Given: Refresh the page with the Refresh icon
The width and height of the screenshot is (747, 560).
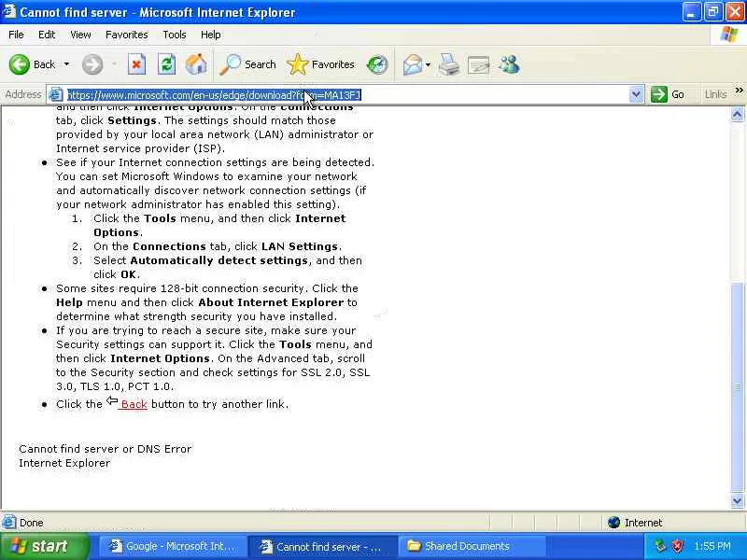Looking at the screenshot, I should (167, 64).
